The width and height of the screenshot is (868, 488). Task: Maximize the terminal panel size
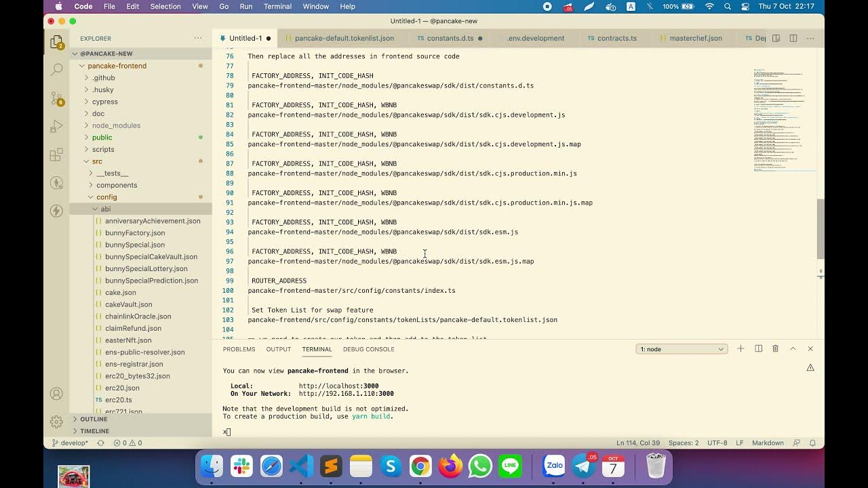coord(793,348)
